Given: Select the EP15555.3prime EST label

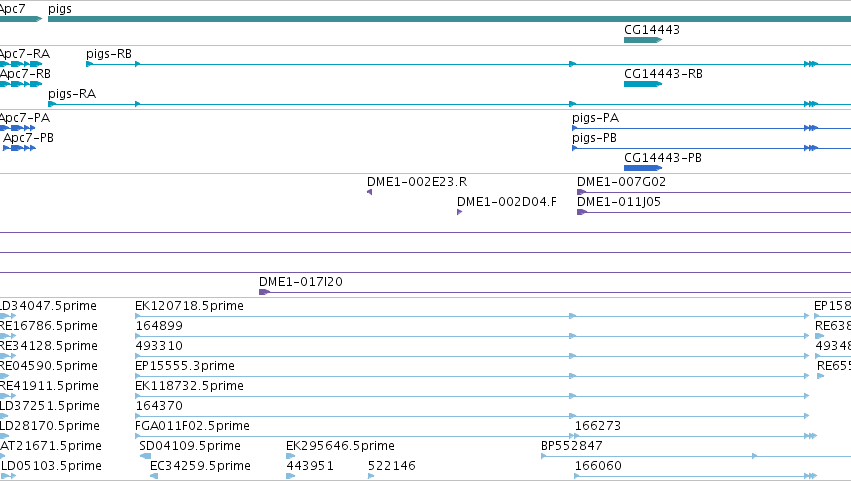Looking at the screenshot, I should (185, 366).
